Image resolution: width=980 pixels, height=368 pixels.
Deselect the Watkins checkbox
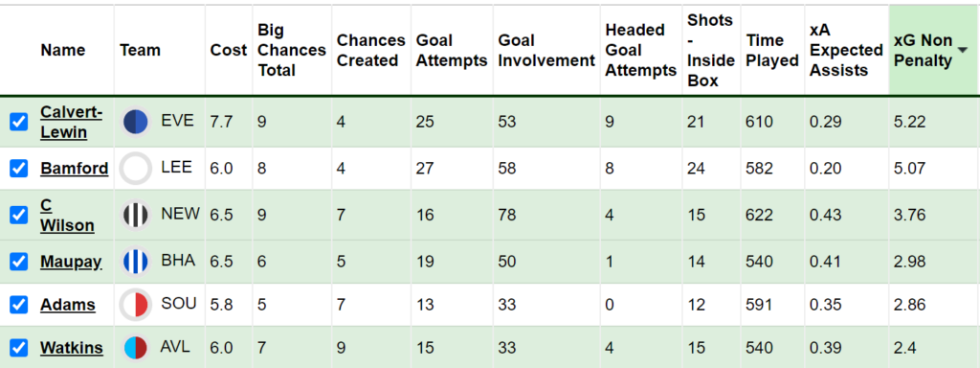(x=19, y=348)
